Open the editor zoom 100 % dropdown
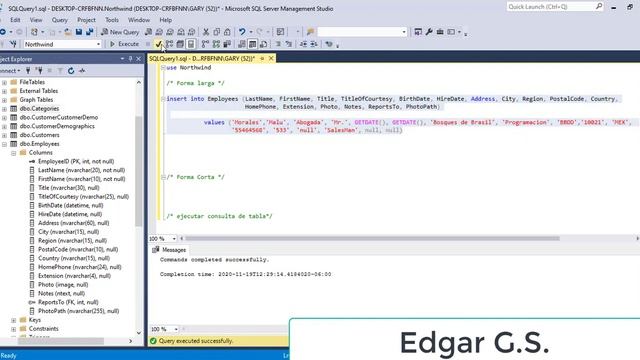640x360 pixels. click(174, 238)
